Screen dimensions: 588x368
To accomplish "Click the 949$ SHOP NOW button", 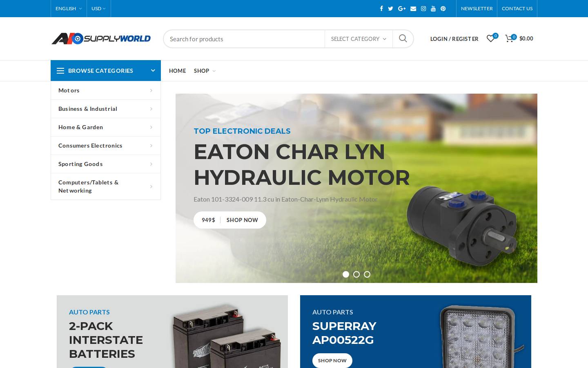I will (x=230, y=220).
